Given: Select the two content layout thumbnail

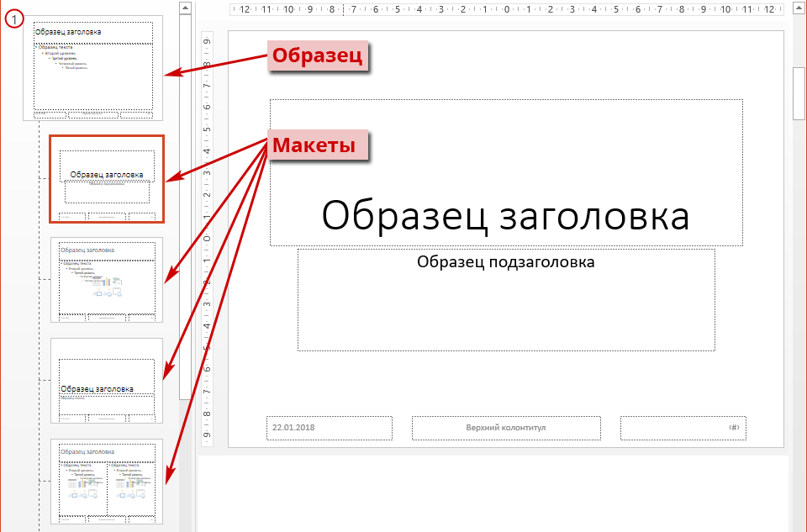Looking at the screenshot, I should click(107, 482).
